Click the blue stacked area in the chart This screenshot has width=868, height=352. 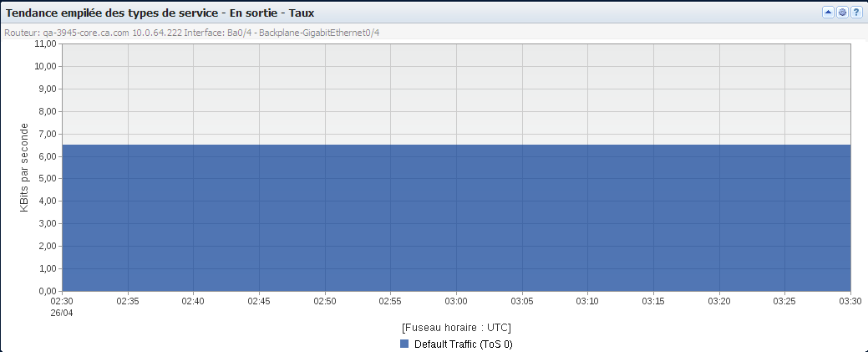[x=456, y=218]
